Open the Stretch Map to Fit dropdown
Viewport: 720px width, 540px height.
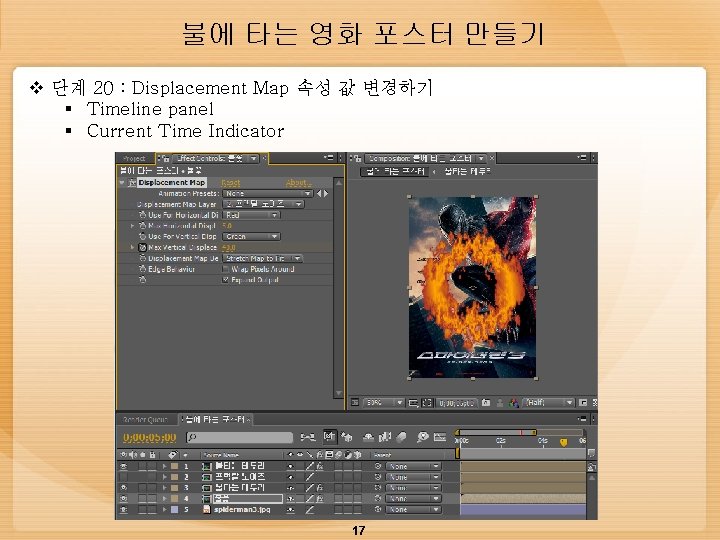tap(263, 259)
